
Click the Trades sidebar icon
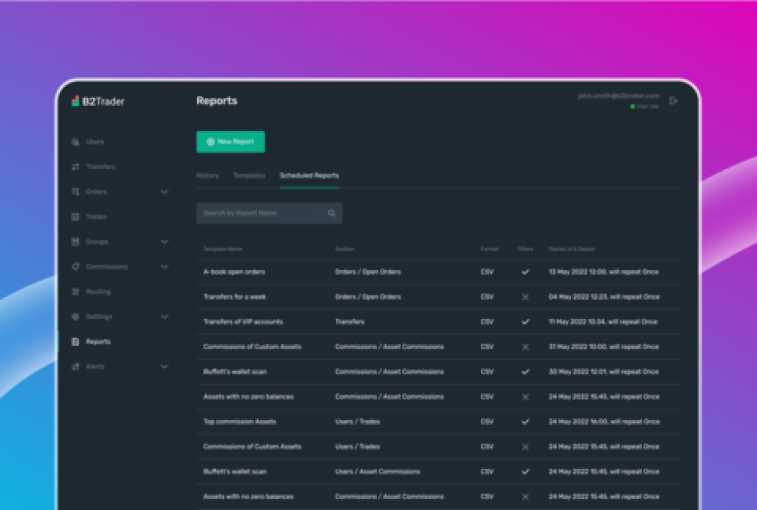(x=75, y=217)
